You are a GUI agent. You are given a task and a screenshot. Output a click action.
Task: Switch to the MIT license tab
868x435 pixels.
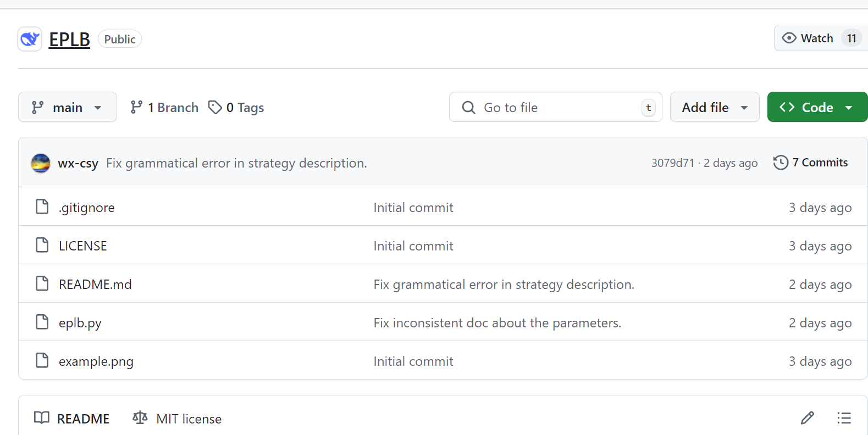click(177, 419)
